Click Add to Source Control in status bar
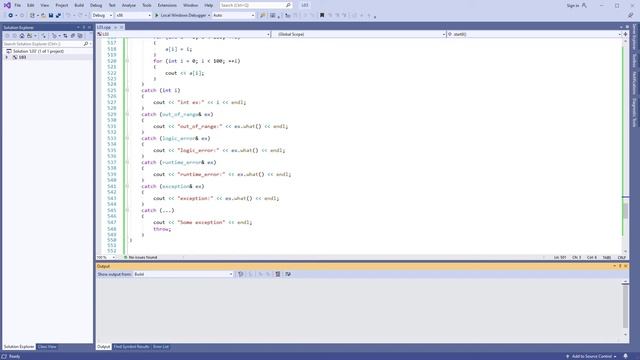 point(591,356)
